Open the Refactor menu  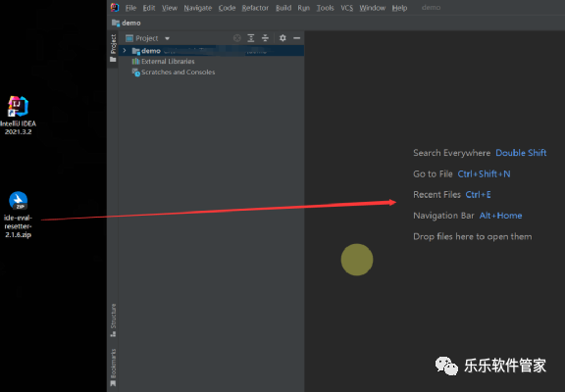pos(255,8)
